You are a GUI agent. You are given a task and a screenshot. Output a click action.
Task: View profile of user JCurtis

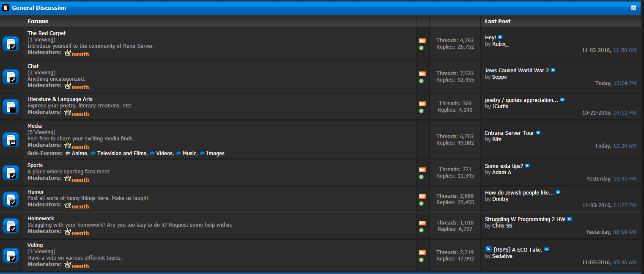[x=500, y=107]
